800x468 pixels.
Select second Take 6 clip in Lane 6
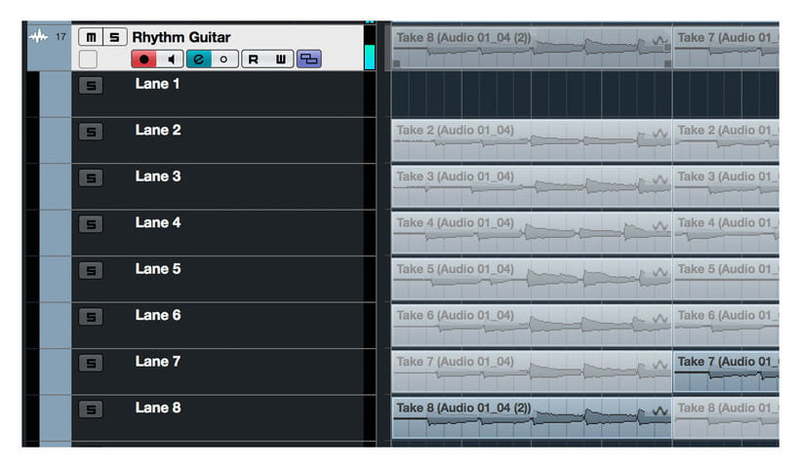tap(726, 326)
